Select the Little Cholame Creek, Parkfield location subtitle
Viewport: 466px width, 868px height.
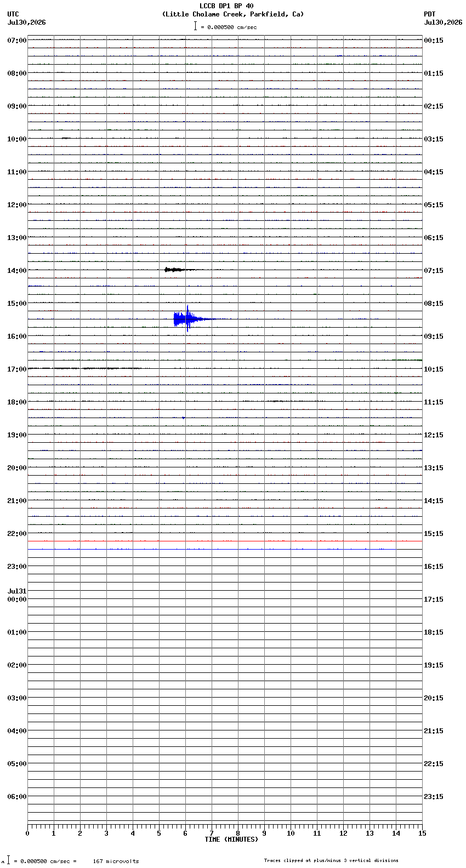point(232,14)
